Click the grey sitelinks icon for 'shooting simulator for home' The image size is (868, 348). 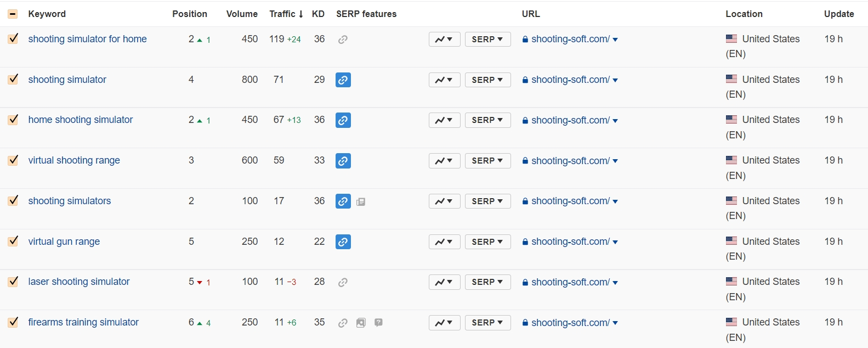[343, 40]
